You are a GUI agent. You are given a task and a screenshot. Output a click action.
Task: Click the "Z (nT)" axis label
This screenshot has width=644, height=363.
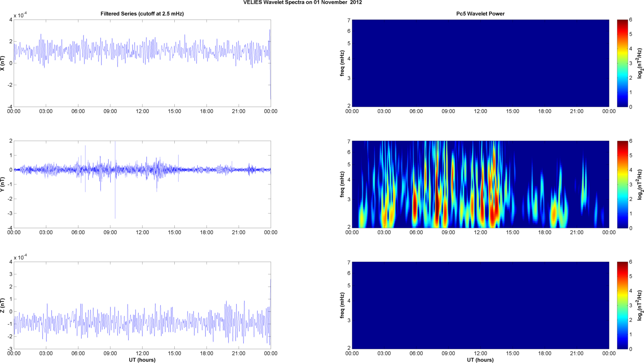[3, 305]
